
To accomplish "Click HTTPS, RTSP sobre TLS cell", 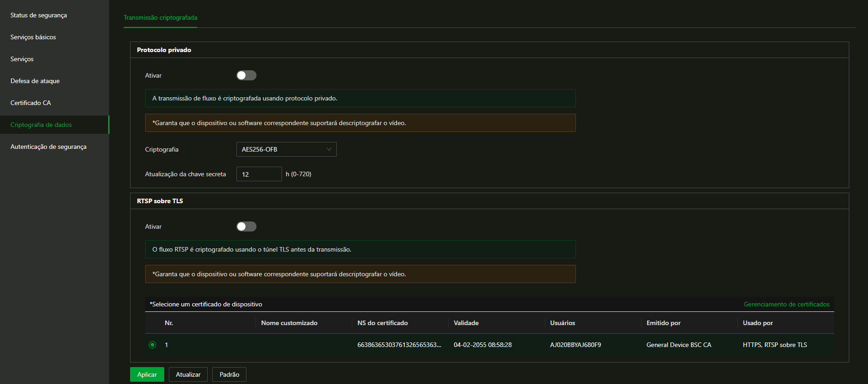I will [x=774, y=345].
